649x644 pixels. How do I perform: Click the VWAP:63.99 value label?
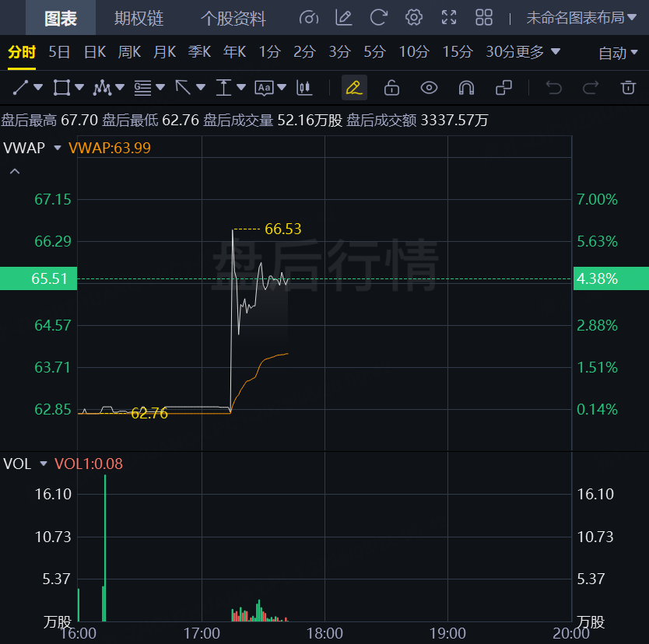[109, 148]
